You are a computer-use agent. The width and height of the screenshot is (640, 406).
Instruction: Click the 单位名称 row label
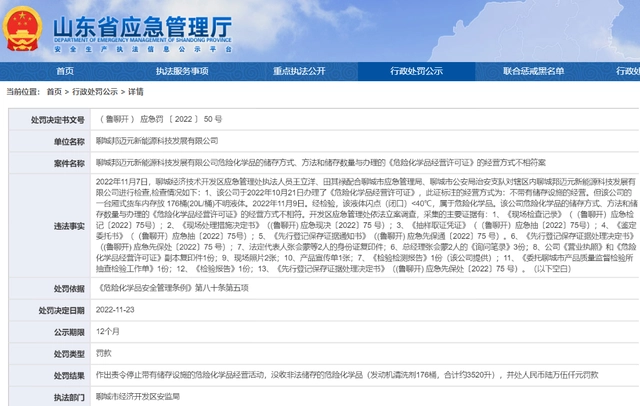69,142
